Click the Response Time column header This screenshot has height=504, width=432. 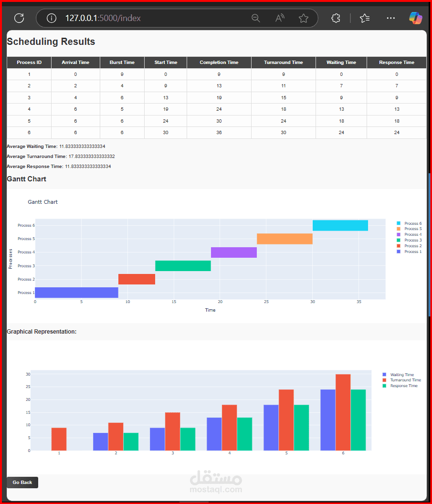pyautogui.click(x=397, y=63)
